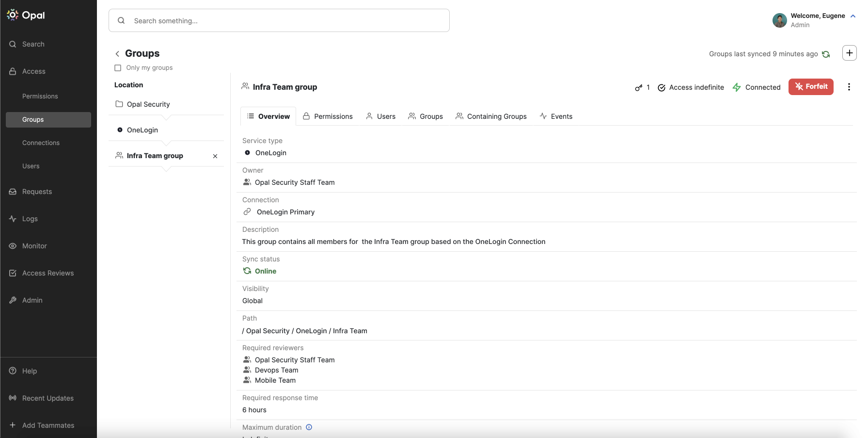Open Access Reviews in sidebar

pos(48,273)
